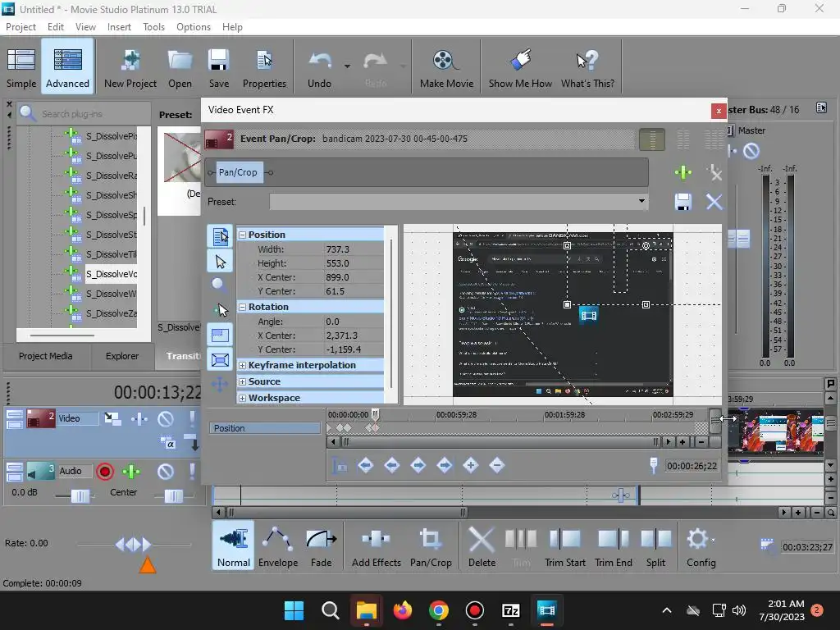Toggle Enable Snapping in Pan/Crop
The width and height of the screenshot is (840, 630).
pos(220,310)
